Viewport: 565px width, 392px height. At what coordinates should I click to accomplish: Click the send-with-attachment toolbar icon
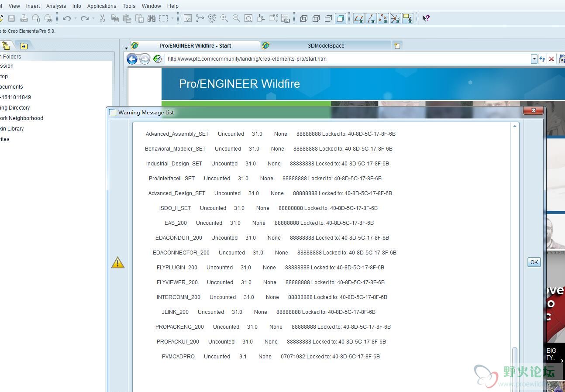click(x=36, y=18)
